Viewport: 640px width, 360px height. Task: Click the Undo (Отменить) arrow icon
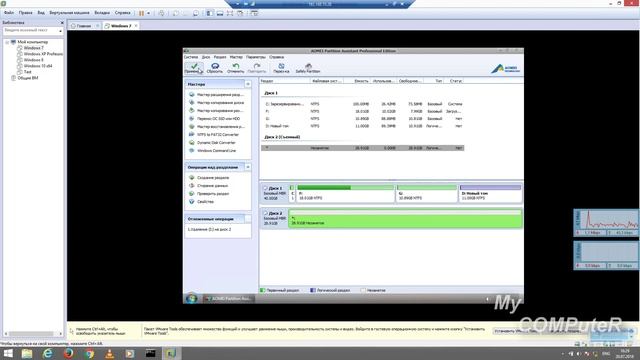click(236, 68)
